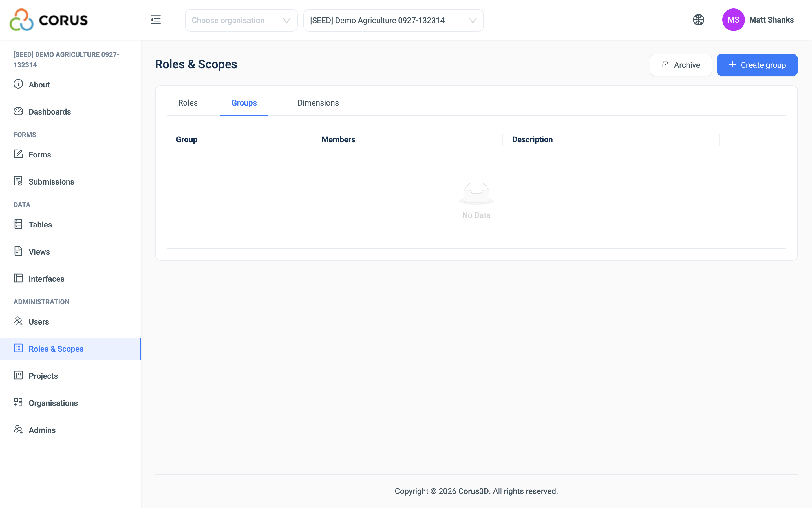Screen dimensions: 812x508
Task: Click the Roles & Scopes list icon
Action: click(18, 348)
